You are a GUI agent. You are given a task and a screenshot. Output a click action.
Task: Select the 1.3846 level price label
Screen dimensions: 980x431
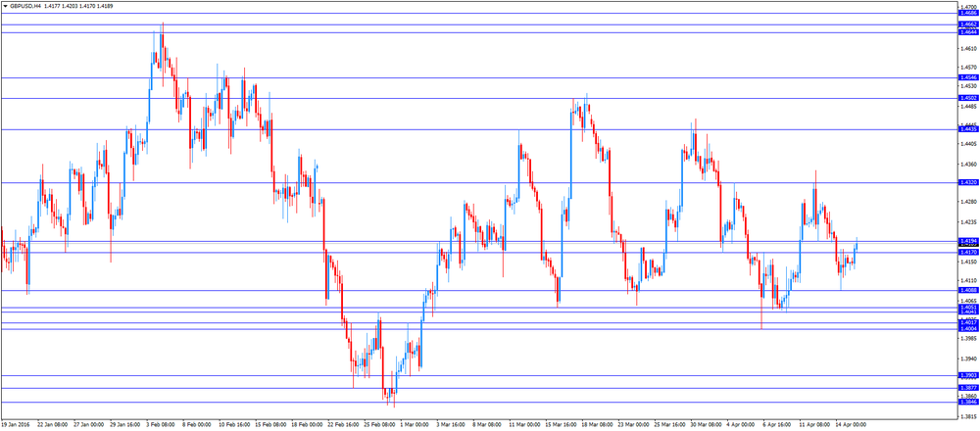coord(967,403)
